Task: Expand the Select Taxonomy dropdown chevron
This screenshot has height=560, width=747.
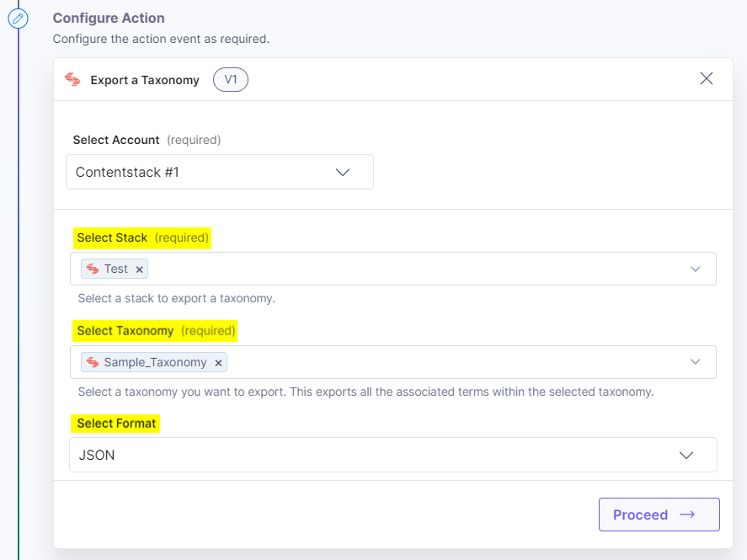Action: point(695,362)
